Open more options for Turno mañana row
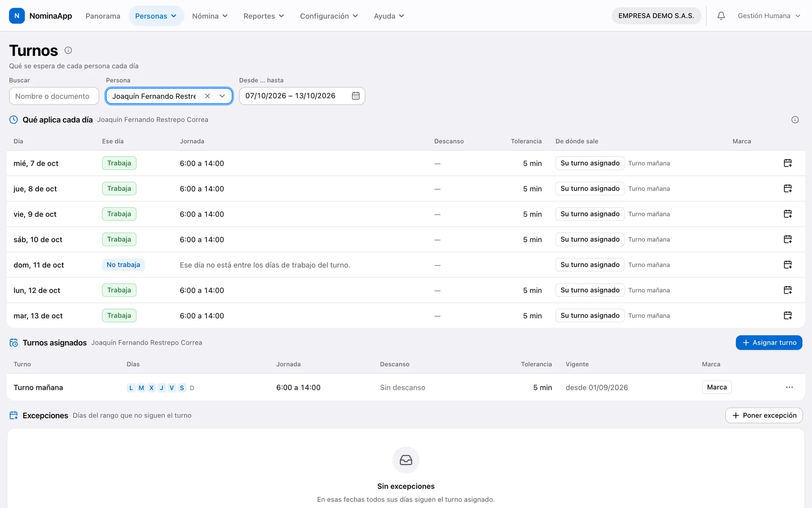 (x=789, y=387)
